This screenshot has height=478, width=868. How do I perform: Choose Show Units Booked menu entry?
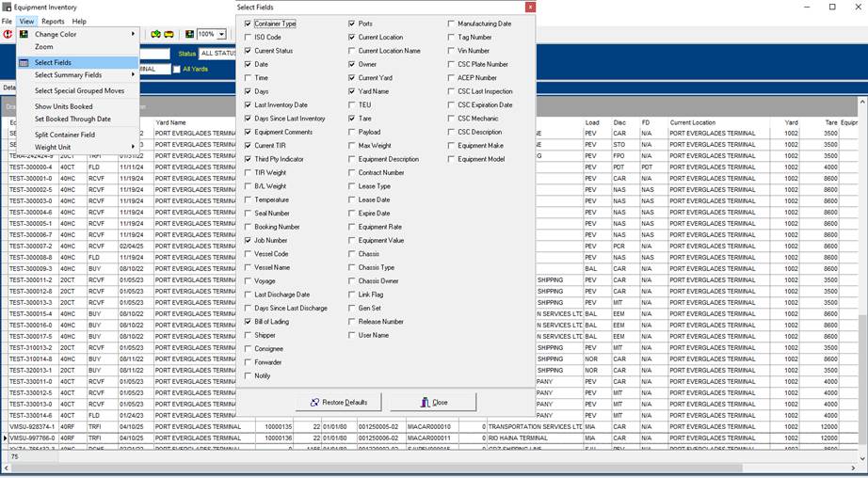pos(63,106)
